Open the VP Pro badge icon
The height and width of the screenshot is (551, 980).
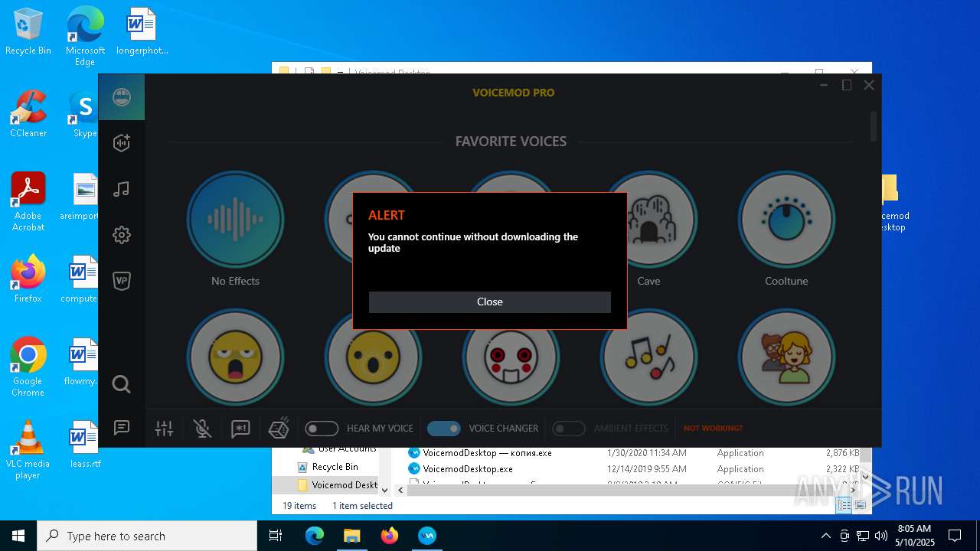point(122,281)
